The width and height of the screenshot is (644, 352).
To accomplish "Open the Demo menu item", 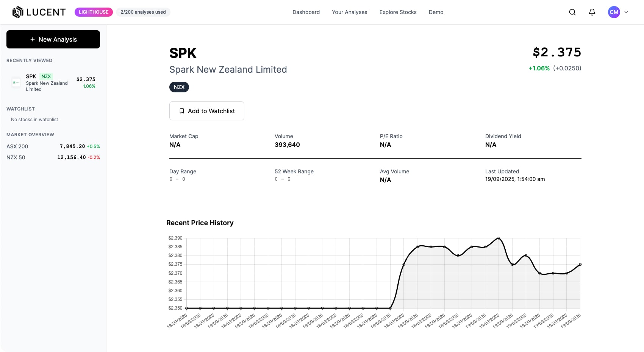I will pos(436,12).
